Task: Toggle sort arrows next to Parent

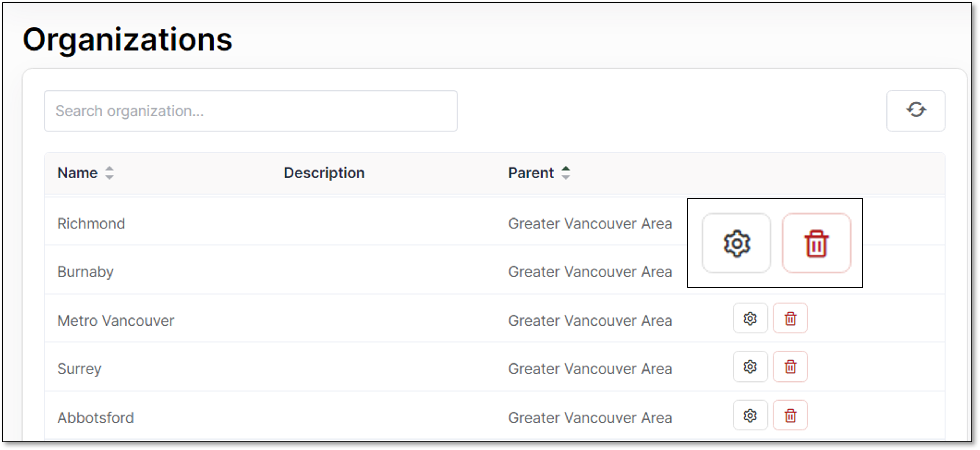Action: (x=566, y=173)
